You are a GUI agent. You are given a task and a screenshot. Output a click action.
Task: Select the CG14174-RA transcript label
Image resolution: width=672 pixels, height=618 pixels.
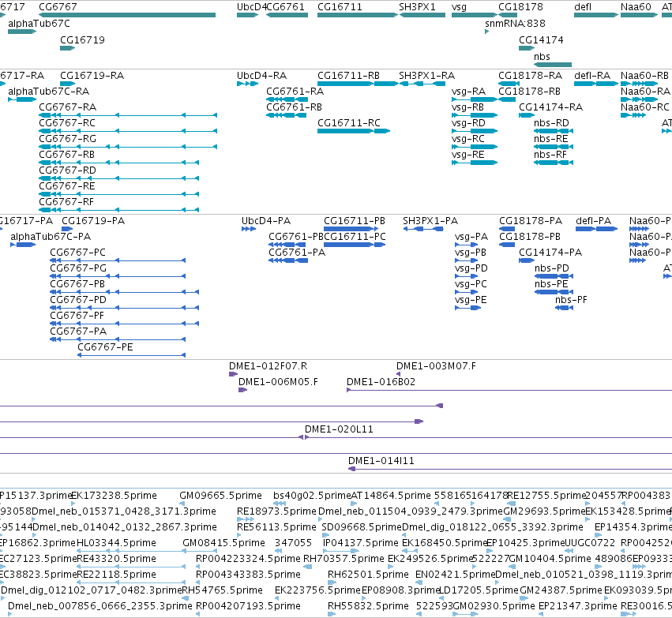click(x=550, y=107)
